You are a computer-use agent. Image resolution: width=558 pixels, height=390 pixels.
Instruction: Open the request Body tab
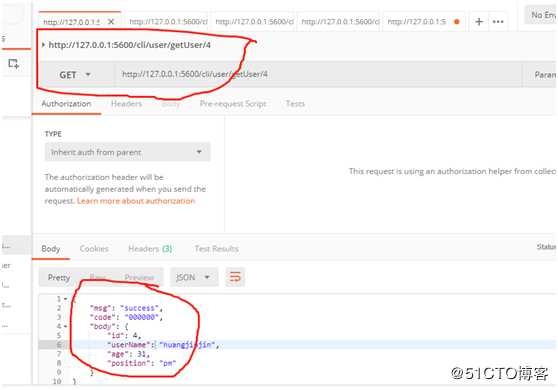tap(170, 104)
